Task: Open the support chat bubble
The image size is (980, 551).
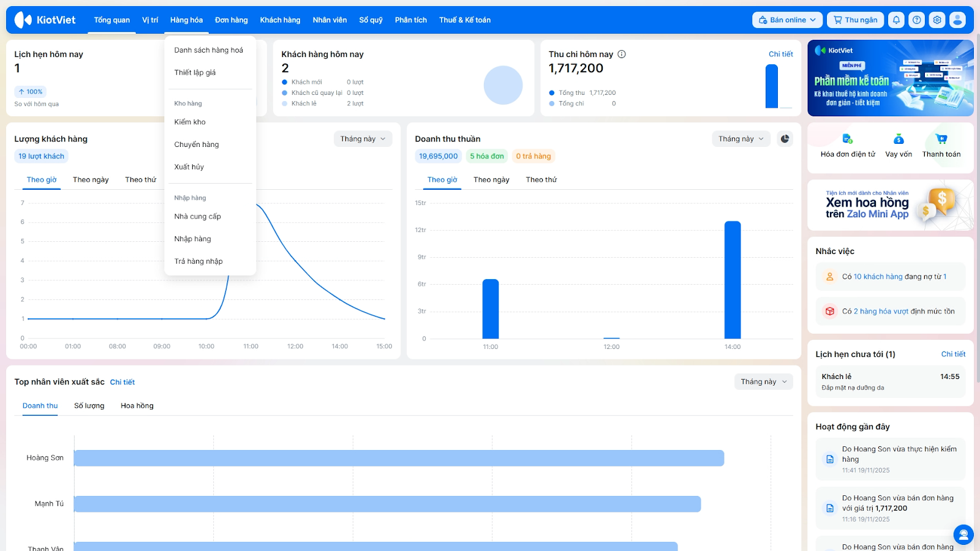Action: [x=963, y=535]
